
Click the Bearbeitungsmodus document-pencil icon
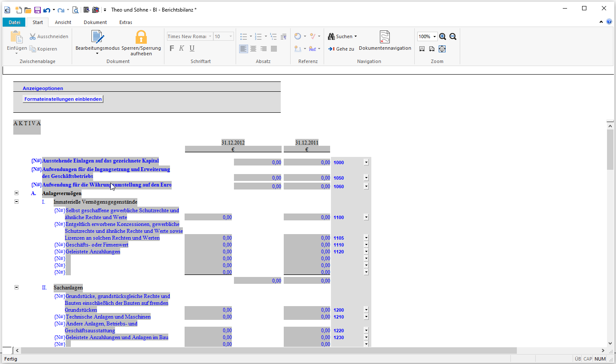pyautogui.click(x=97, y=37)
